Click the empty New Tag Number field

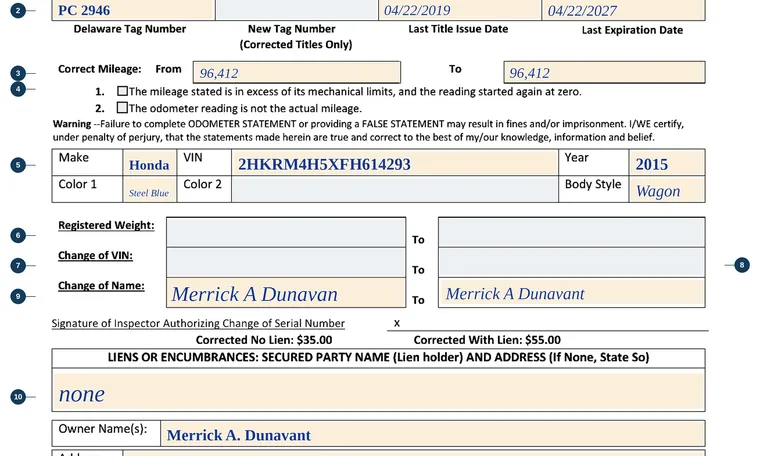[x=297, y=10]
